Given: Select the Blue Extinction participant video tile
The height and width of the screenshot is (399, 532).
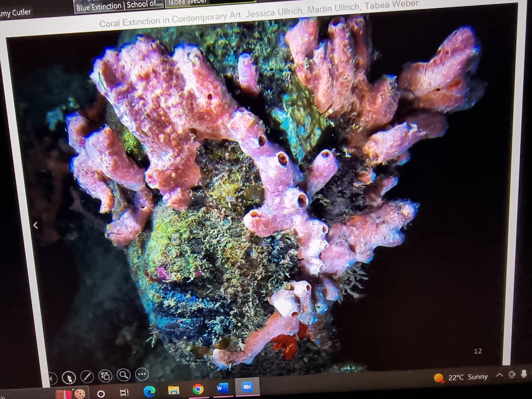Looking at the screenshot, I should coord(118,6).
